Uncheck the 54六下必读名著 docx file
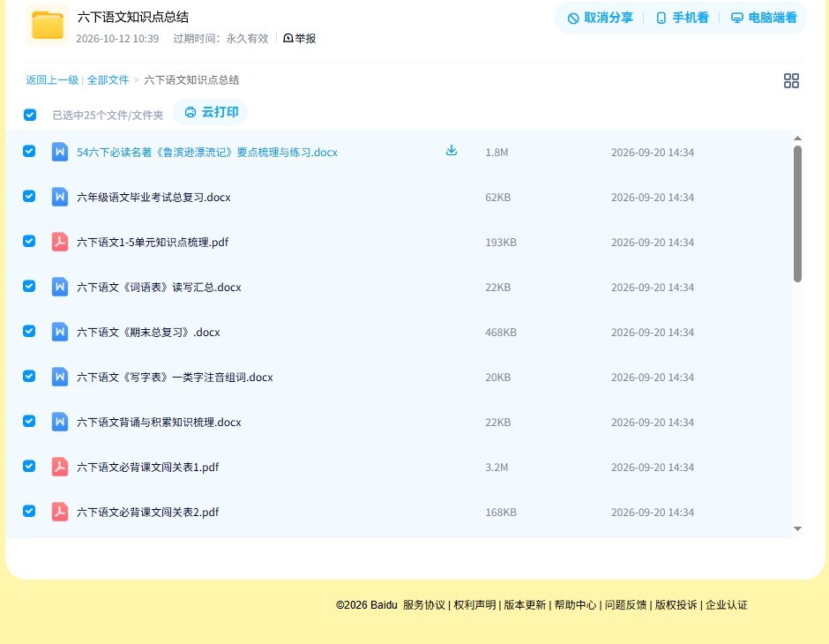This screenshot has height=644, width=829. [29, 151]
